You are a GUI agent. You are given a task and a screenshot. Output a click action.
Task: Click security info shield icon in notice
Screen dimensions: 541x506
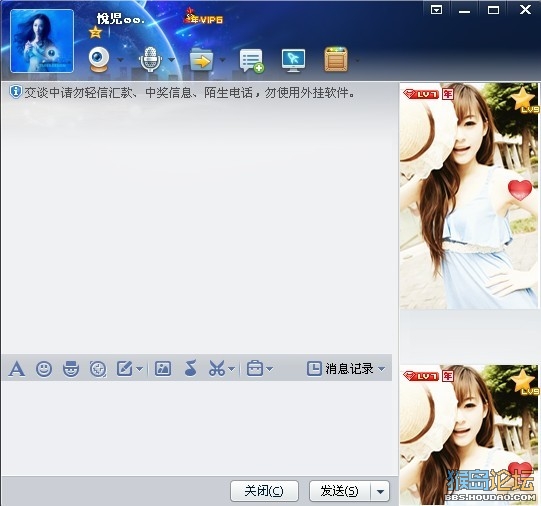[16, 92]
